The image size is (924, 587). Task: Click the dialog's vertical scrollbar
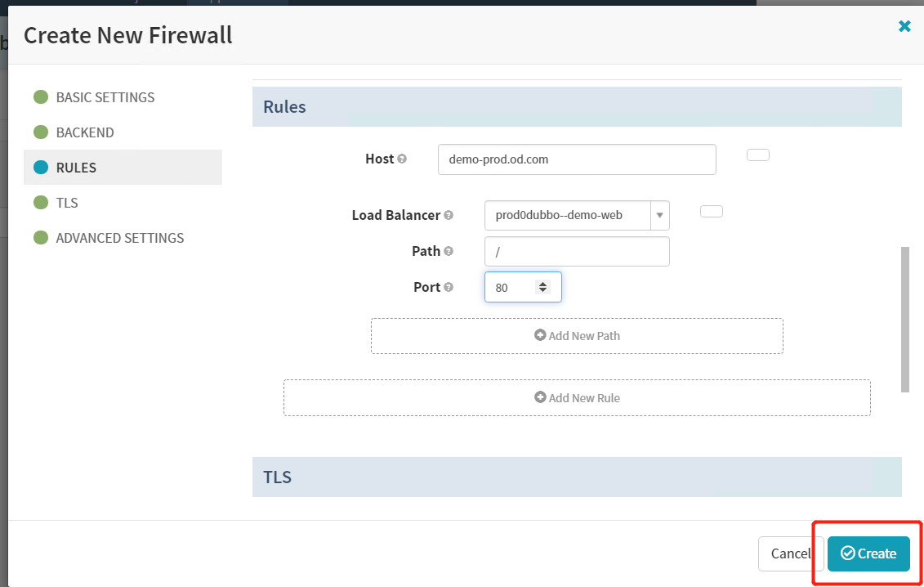tap(904, 319)
